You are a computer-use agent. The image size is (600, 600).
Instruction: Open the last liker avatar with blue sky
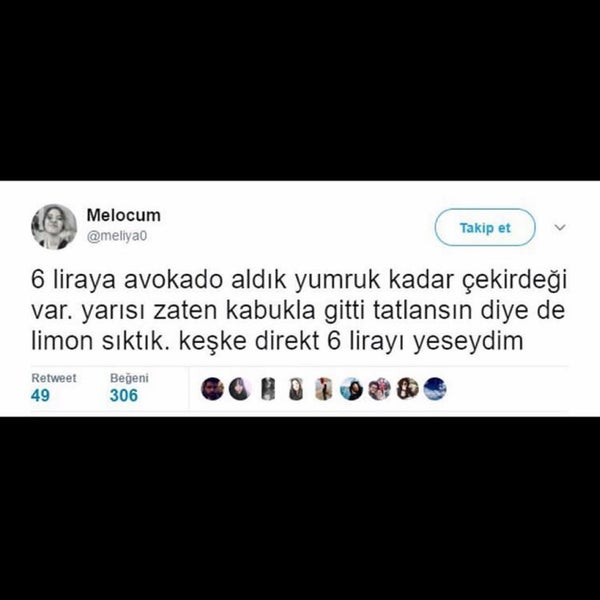(435, 389)
